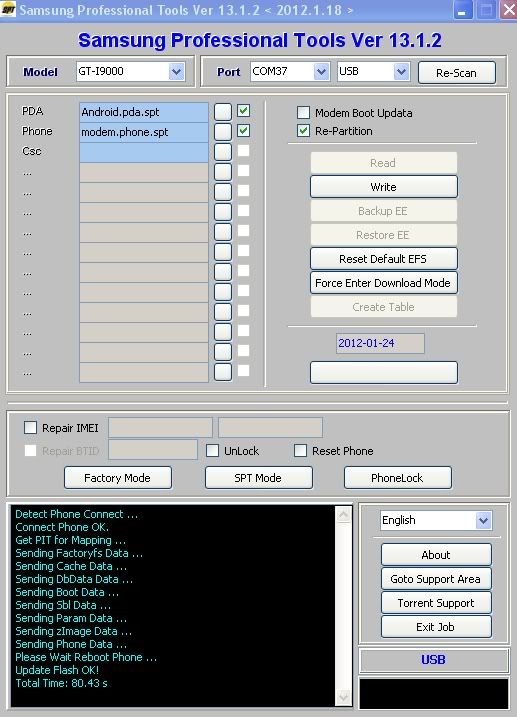Click the PhoneLock button
Image resolution: width=517 pixels, height=717 pixels.
tap(398, 478)
